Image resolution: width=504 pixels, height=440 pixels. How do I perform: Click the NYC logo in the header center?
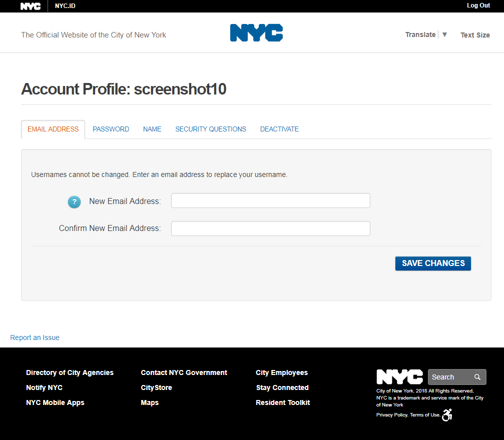[x=256, y=33]
